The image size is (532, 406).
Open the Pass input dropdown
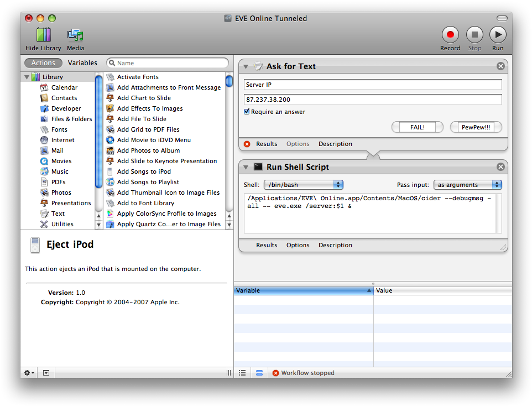point(467,185)
